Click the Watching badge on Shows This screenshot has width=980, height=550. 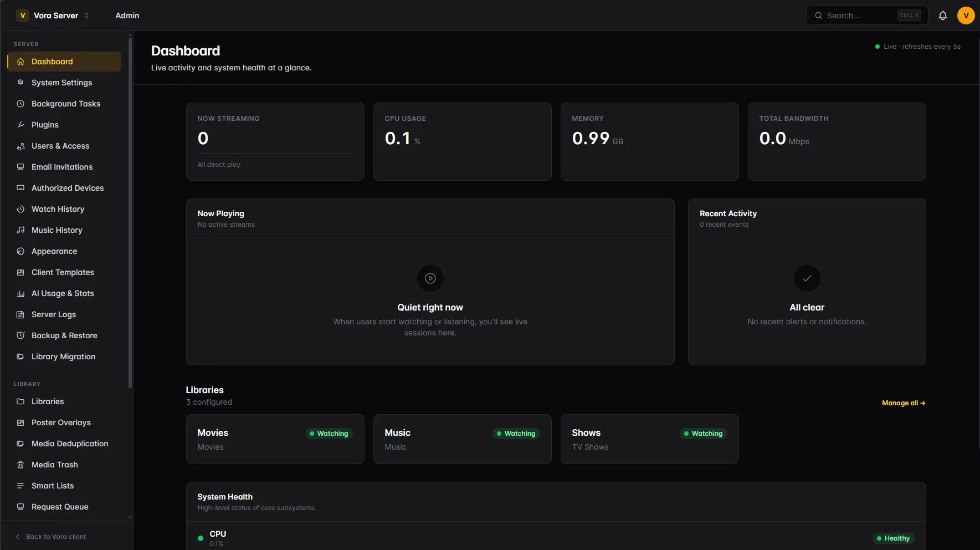(704, 434)
